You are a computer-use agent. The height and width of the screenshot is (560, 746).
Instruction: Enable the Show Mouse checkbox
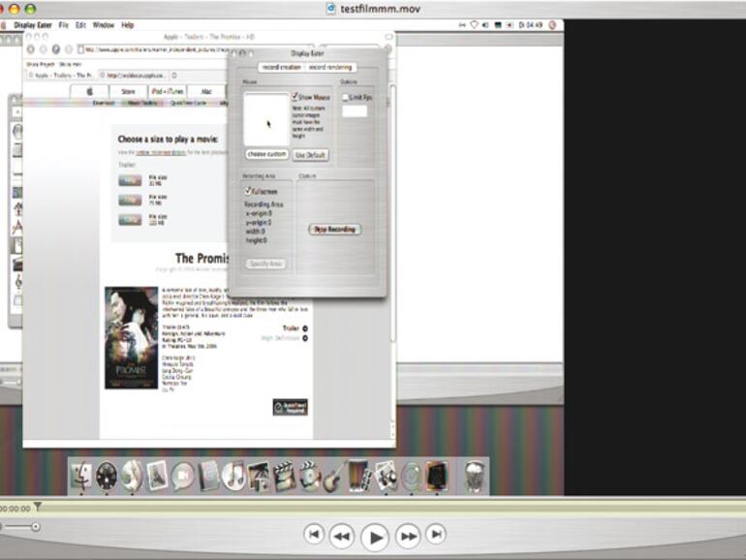pos(295,97)
